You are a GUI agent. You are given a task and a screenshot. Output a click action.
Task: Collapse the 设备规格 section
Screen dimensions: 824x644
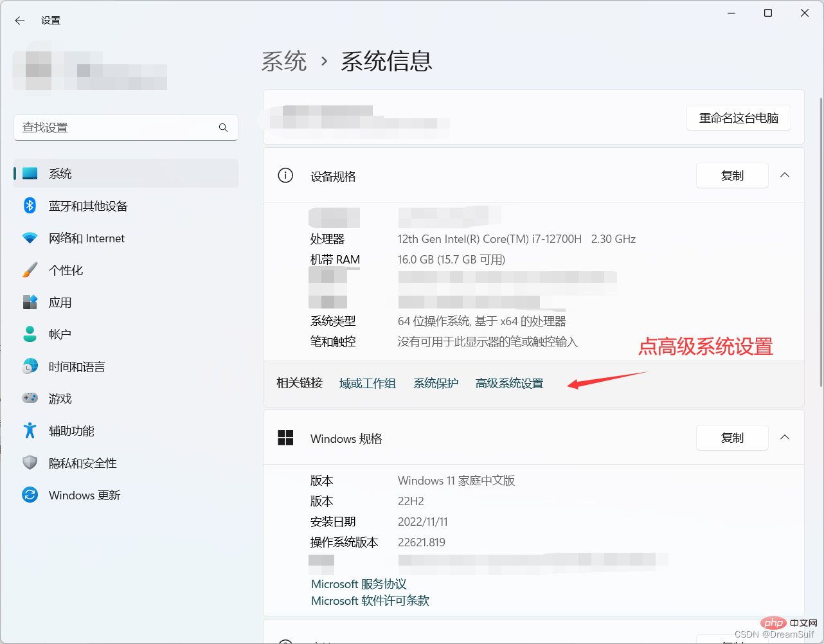784,175
